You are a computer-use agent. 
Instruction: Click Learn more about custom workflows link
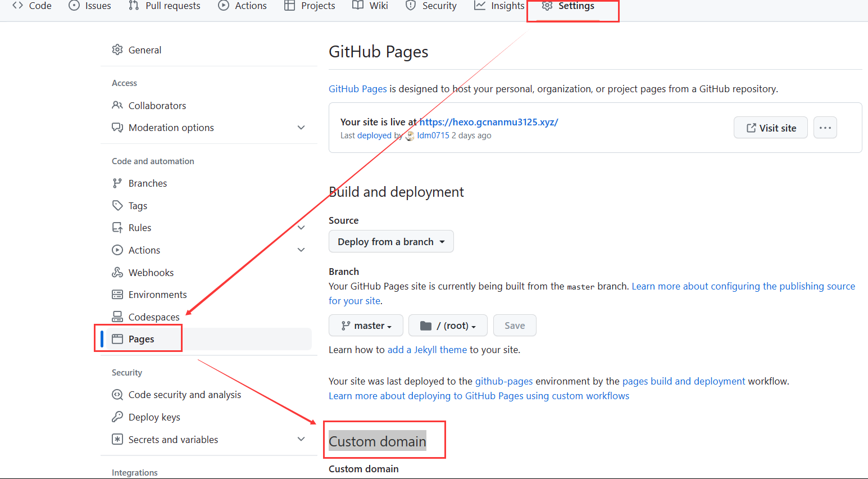479,396
